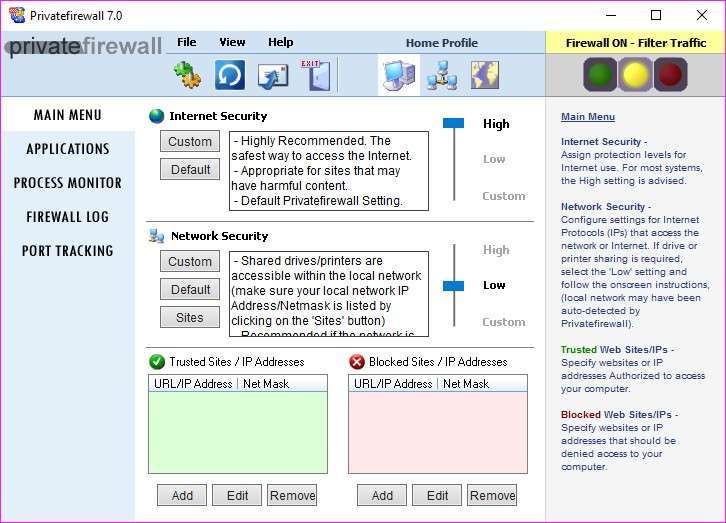This screenshot has width=726, height=523.
Task: Click the Internet Security description box
Action: click(x=329, y=171)
